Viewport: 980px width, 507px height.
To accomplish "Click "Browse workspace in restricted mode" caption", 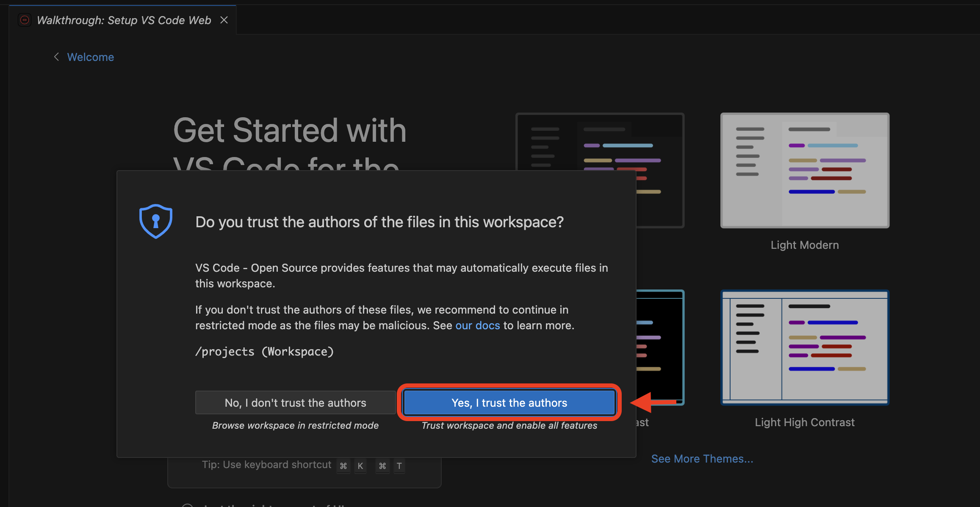I will 295,425.
